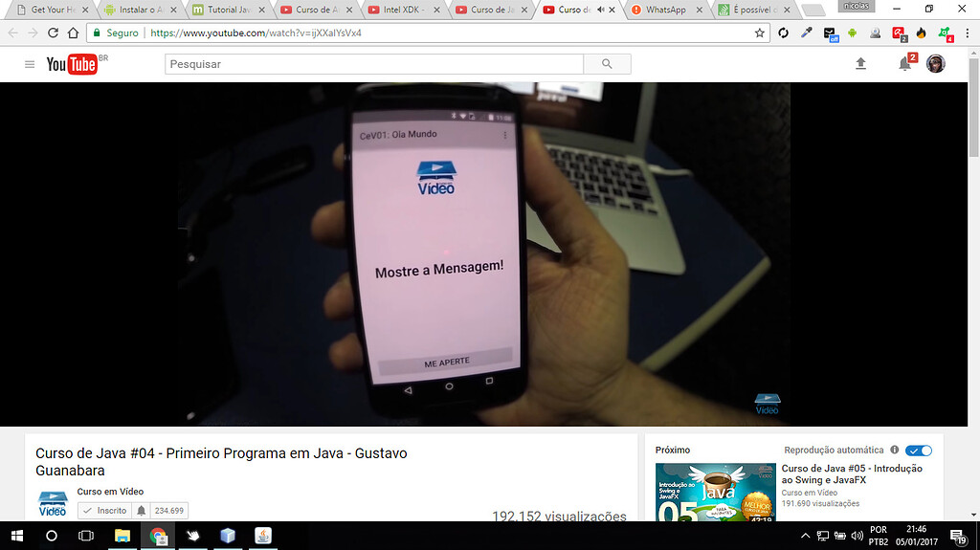Switch to the WhatsApp tab
The image size is (980, 550).
point(666,10)
